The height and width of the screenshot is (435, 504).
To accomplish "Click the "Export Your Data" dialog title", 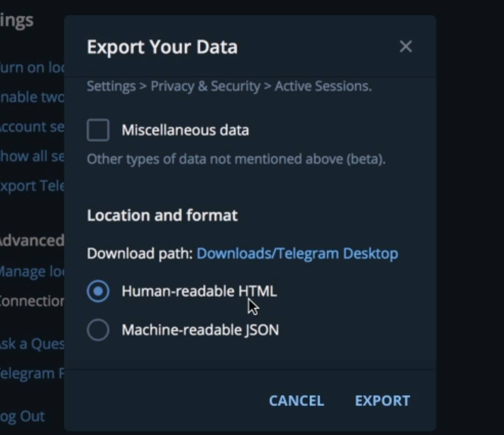I will click(162, 47).
